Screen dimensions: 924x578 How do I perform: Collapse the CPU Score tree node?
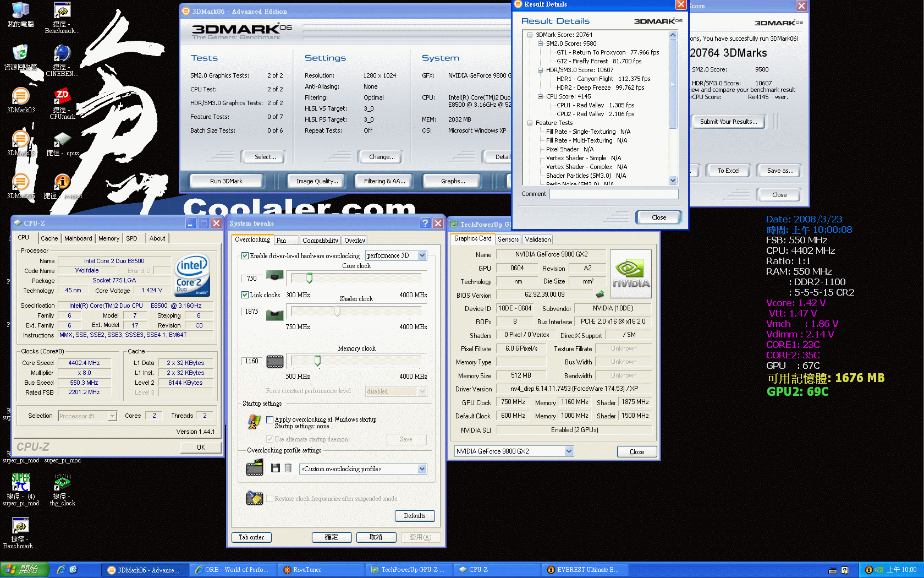(x=541, y=96)
